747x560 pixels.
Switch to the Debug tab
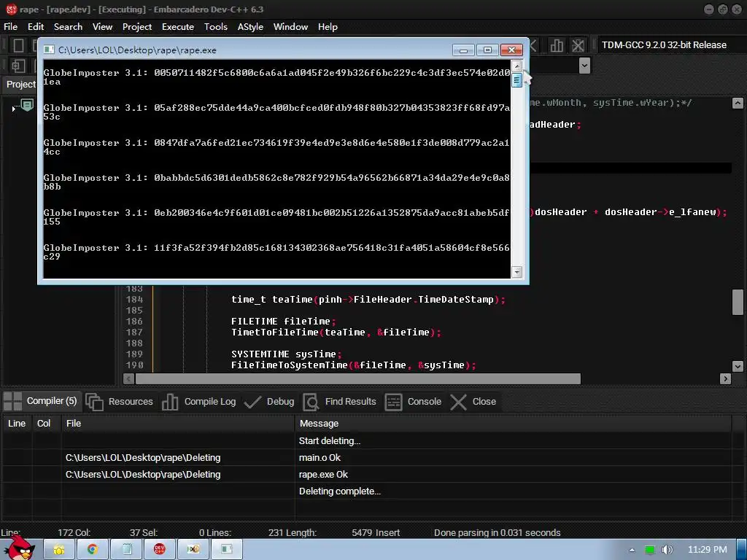269,402
